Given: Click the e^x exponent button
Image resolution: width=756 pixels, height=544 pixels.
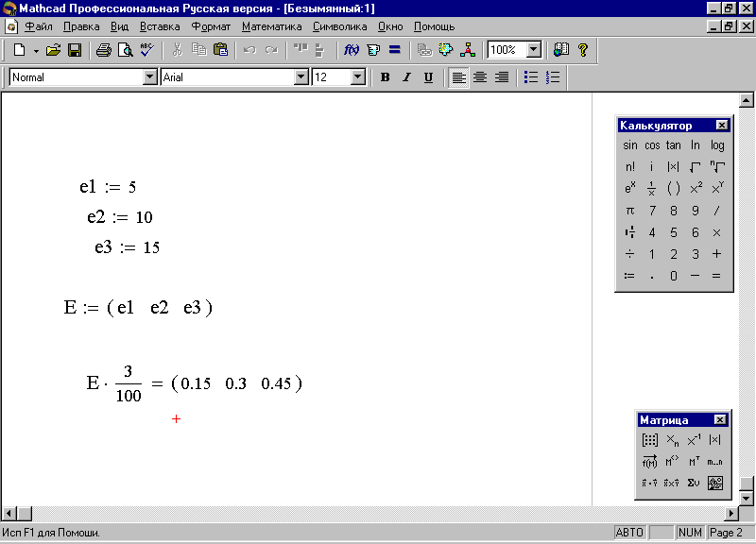Looking at the screenshot, I should coord(629,188).
